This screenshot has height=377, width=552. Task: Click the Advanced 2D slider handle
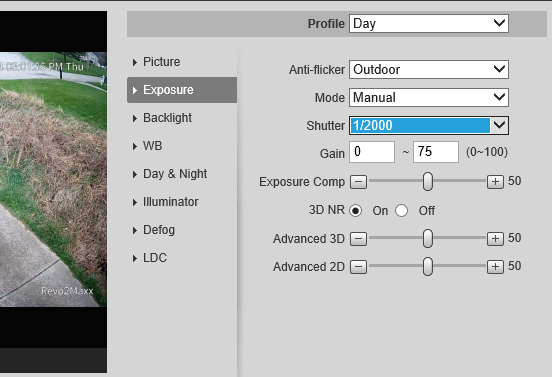tap(428, 266)
